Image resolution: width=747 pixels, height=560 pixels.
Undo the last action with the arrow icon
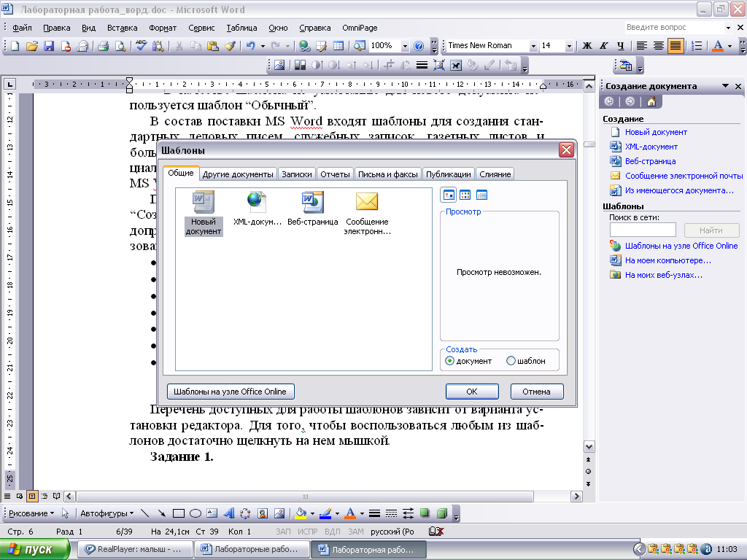coord(251,46)
